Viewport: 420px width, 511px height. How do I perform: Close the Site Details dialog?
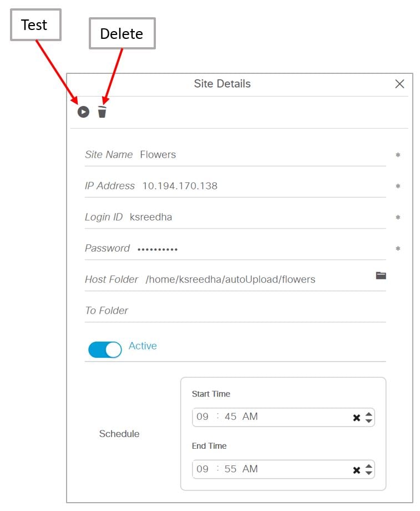(x=399, y=84)
